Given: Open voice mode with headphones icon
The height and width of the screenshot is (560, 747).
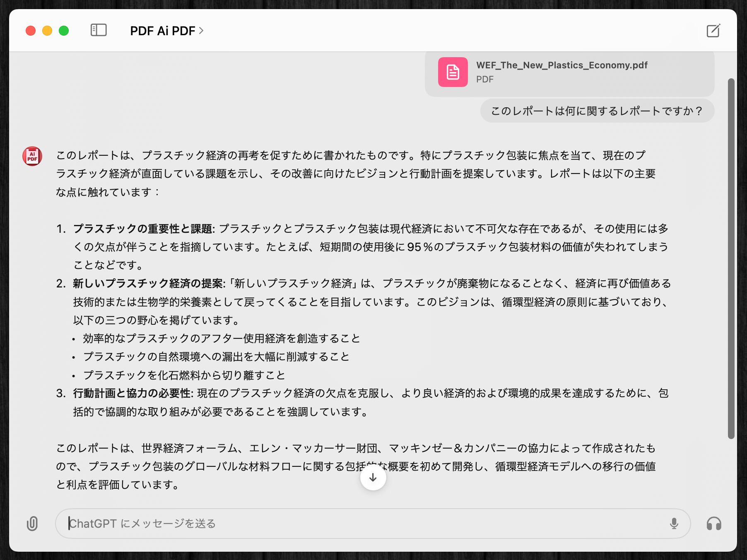Looking at the screenshot, I should [713, 524].
